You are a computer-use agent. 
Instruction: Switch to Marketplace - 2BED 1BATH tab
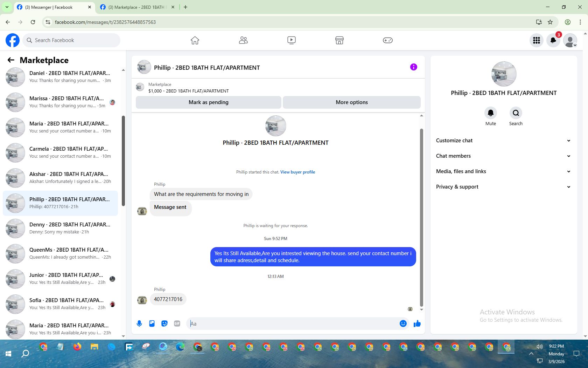[137, 7]
